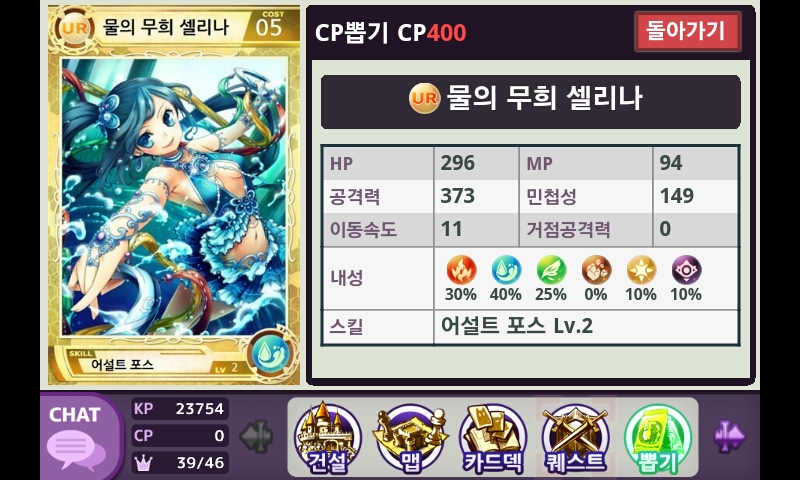This screenshot has width=800, height=480.
Task: Open the 퀘스트 crossed swords menu
Action: tap(575, 438)
